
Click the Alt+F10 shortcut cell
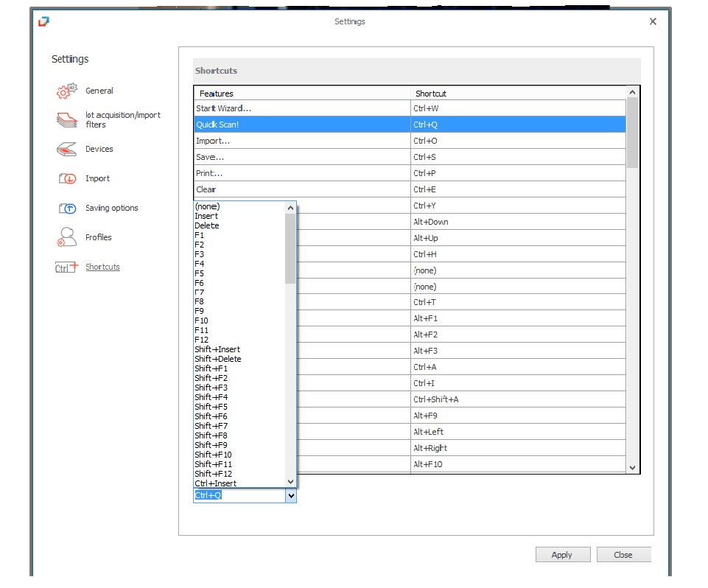[519, 464]
